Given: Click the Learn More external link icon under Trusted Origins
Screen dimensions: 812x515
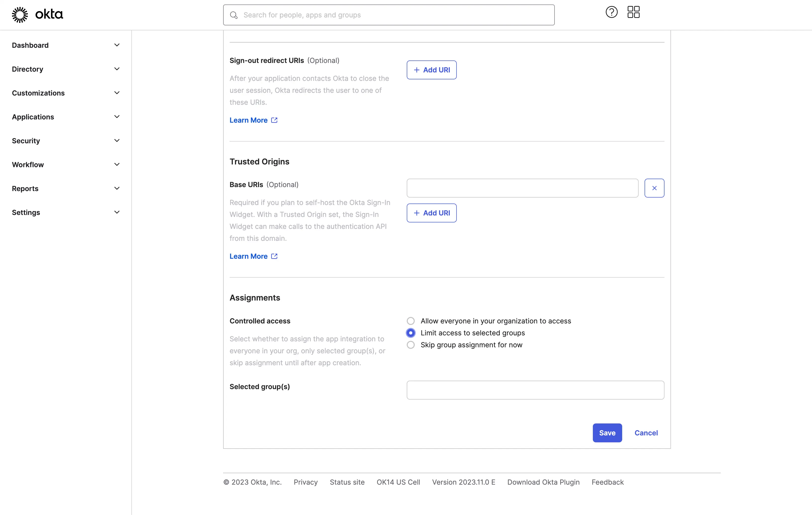Looking at the screenshot, I should point(274,256).
